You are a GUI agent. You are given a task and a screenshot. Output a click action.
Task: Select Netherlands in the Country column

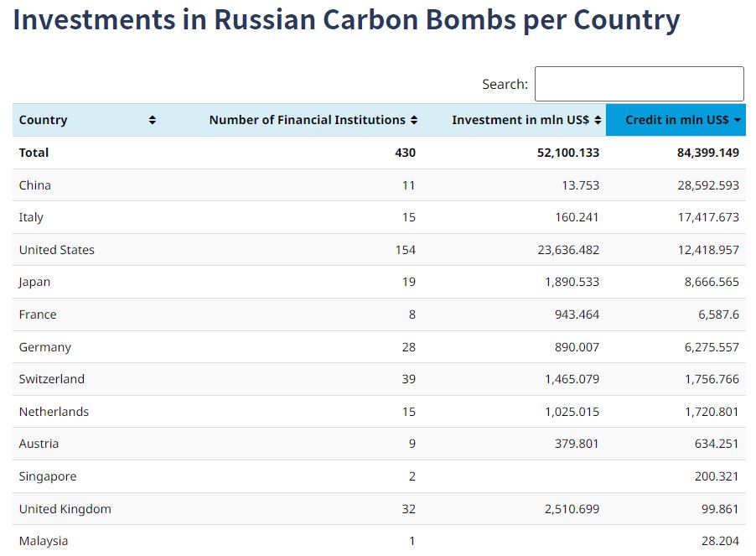pos(54,412)
